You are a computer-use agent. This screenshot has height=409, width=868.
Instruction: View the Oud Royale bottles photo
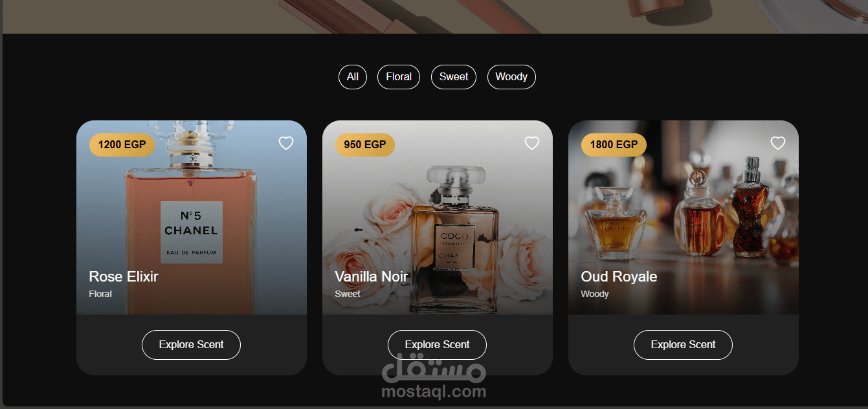pyautogui.click(x=684, y=217)
